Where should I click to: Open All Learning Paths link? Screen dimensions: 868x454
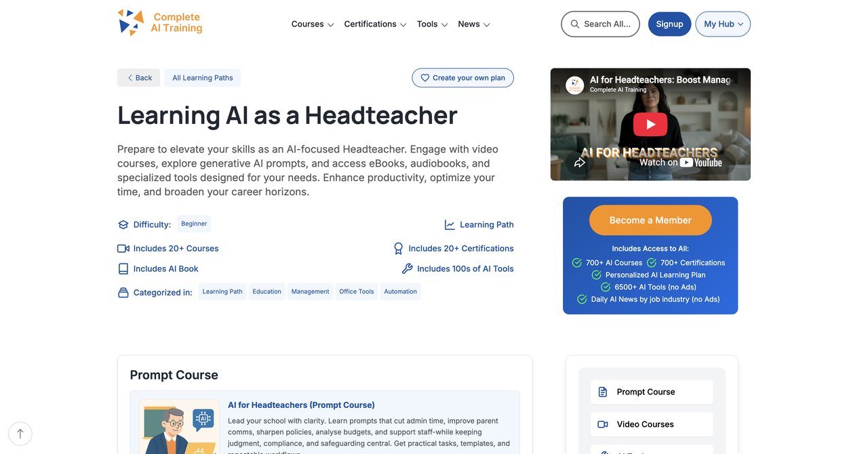pos(202,78)
